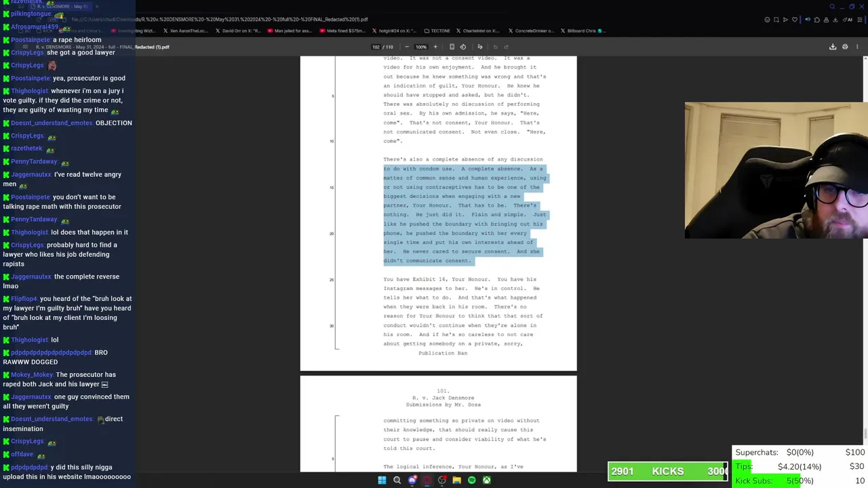Screen dimensions: 868x488
Task: Download the PDF using the download icon
Action: [x=833, y=47]
